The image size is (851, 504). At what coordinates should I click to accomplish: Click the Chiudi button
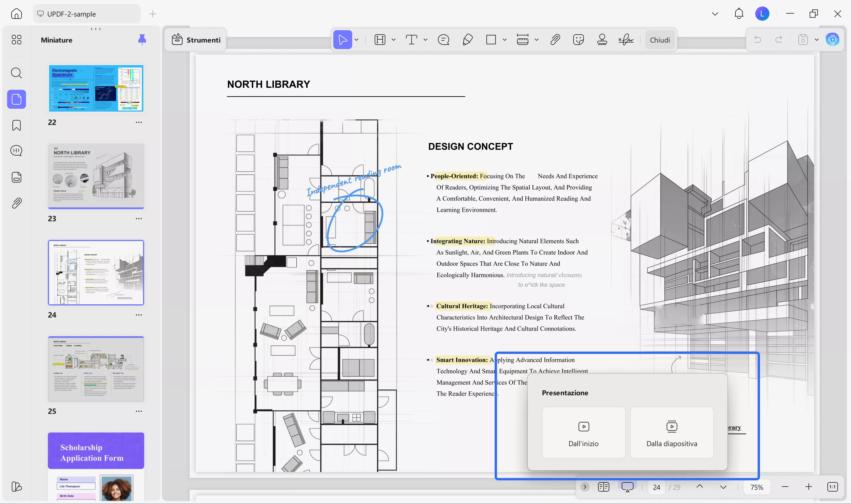[660, 40]
